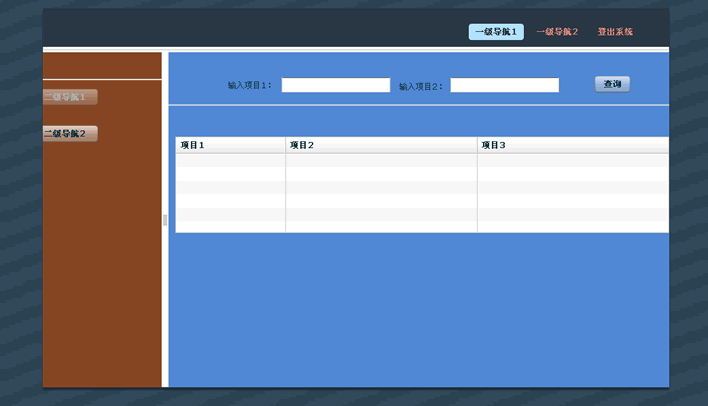Switch to 一级导航2 in the top navigation

click(x=557, y=32)
